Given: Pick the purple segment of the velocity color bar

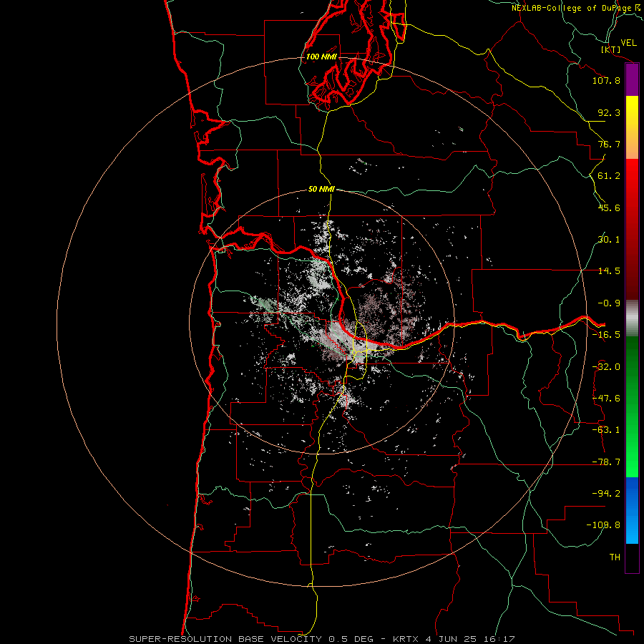Looking at the screenshot, I should point(632,80).
